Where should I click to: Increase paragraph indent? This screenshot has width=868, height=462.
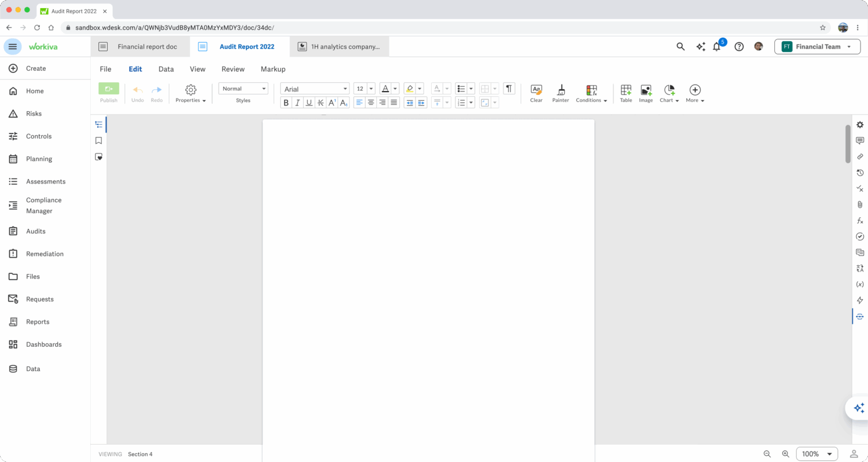tap(421, 102)
